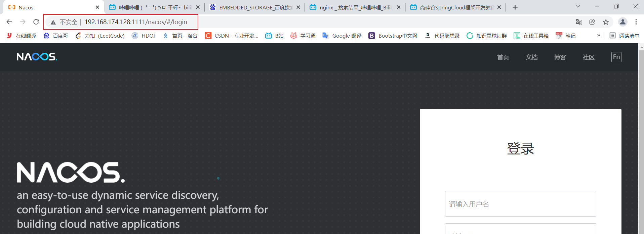This screenshot has width=644, height=234.
Task: Open the B站 bookmark
Action: pyautogui.click(x=274, y=36)
